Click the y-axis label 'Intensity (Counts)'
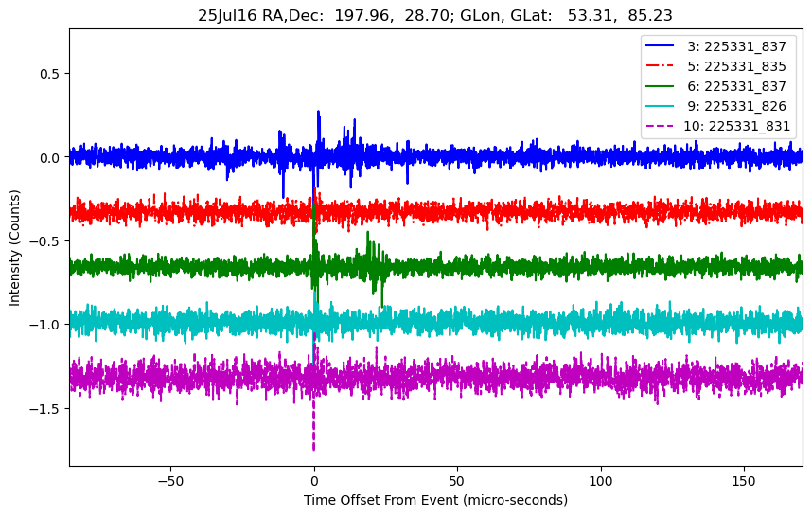The image size is (812, 516). [14, 248]
